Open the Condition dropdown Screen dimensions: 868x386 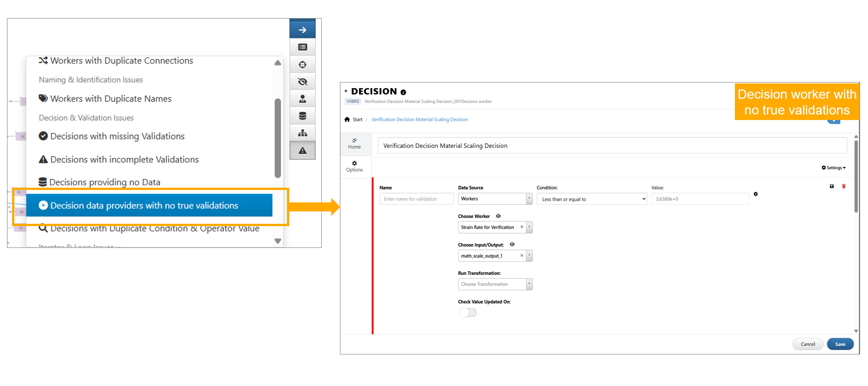[x=591, y=199]
